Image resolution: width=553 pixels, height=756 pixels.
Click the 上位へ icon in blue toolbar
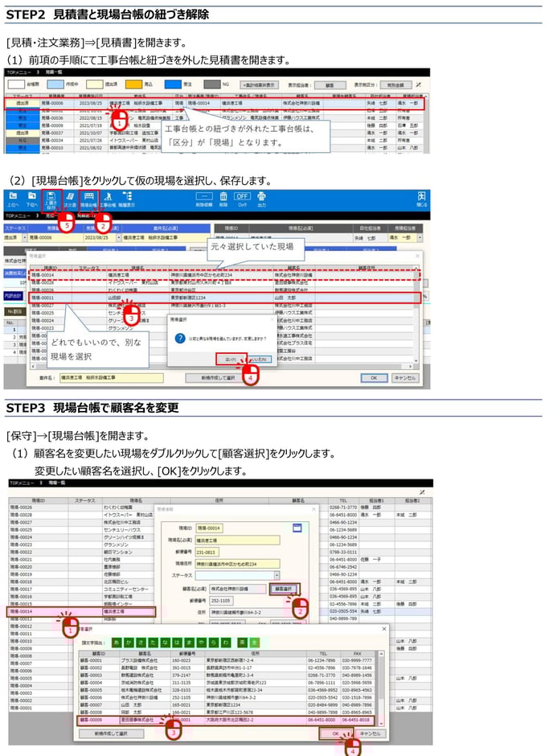(13, 199)
